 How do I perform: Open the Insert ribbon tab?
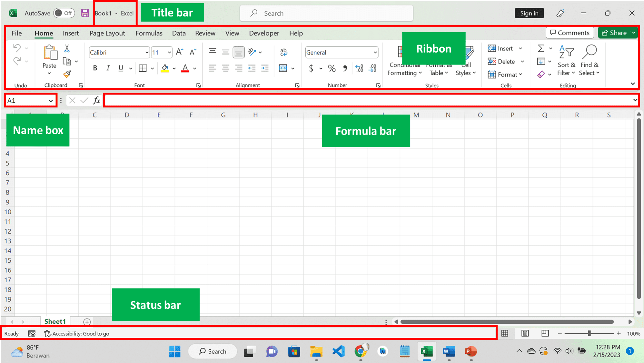coord(70,33)
